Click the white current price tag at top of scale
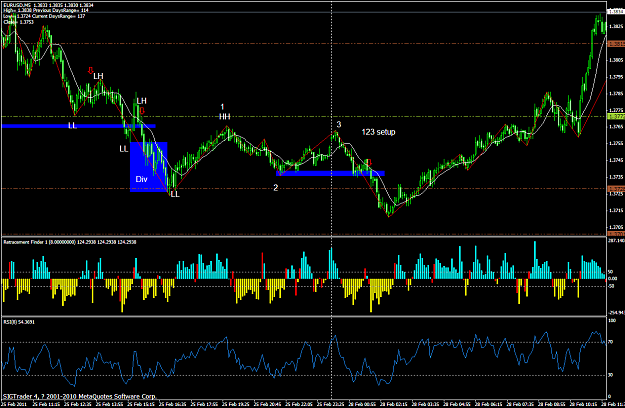The width and height of the screenshot is (625, 408). [x=616, y=12]
